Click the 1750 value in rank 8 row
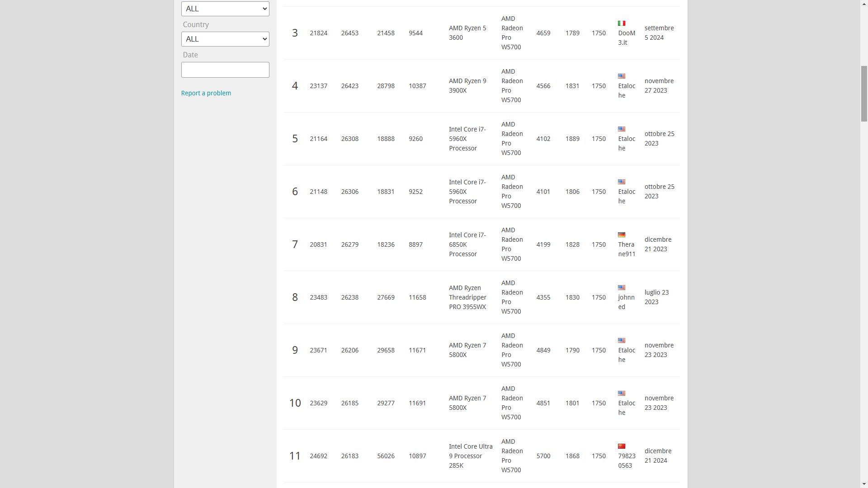This screenshot has height=488, width=868. point(599,297)
